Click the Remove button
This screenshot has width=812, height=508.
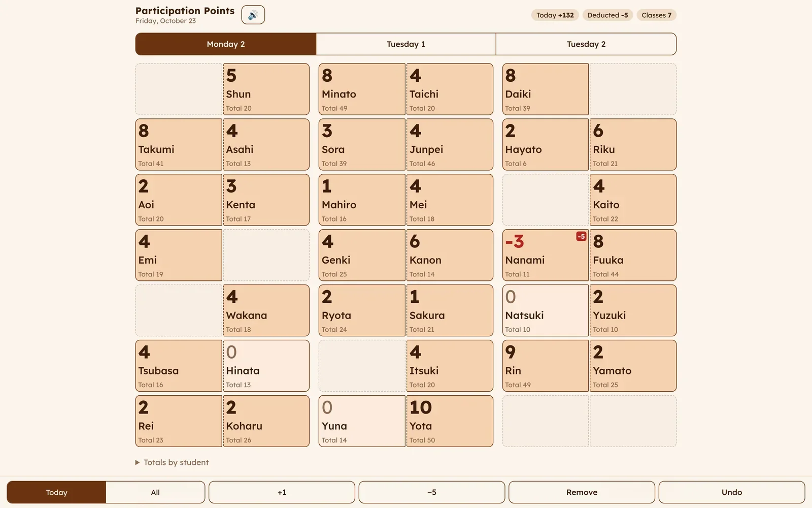click(582, 492)
